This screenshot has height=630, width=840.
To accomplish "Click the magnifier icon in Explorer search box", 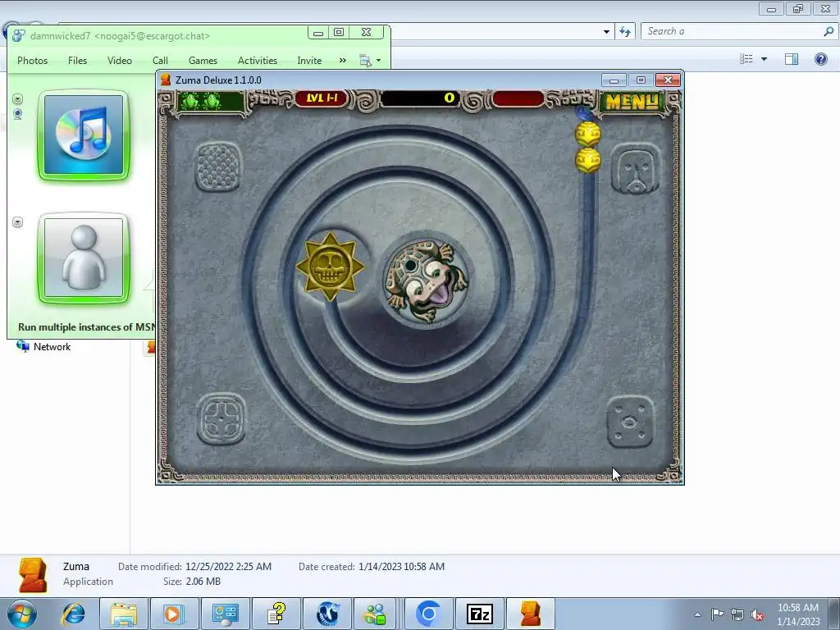I will tap(829, 31).
